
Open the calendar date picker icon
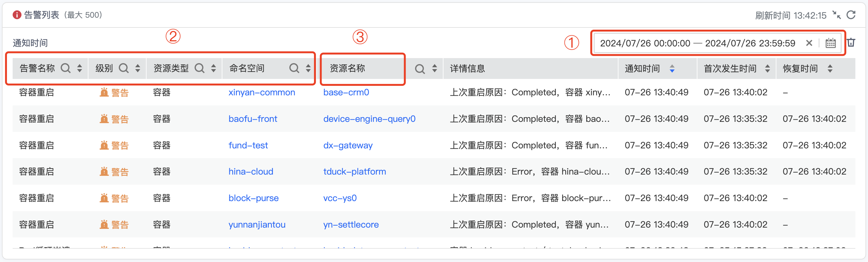830,43
